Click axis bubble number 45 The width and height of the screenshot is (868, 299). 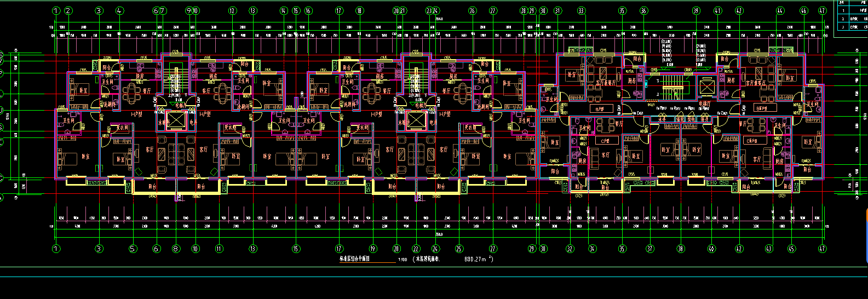(791, 249)
